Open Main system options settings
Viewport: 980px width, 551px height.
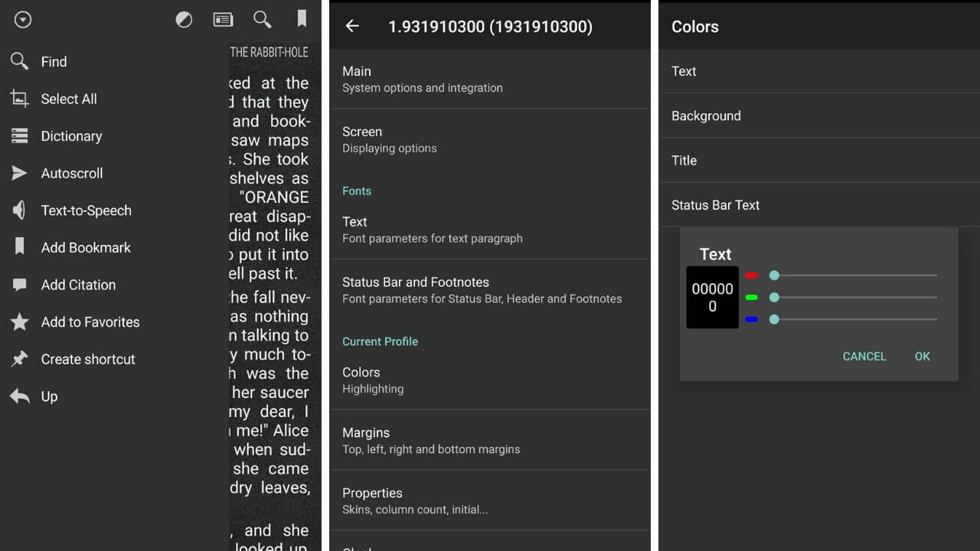tap(490, 79)
